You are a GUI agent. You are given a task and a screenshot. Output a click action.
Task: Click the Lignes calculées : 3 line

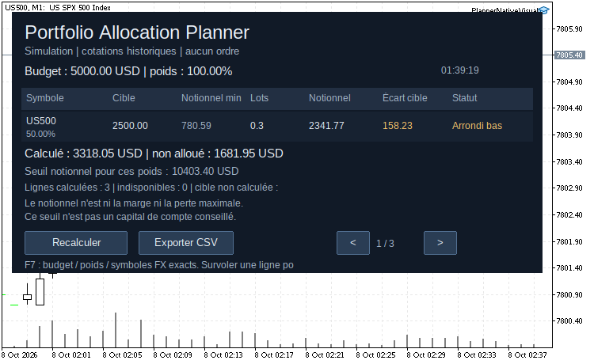coord(151,188)
